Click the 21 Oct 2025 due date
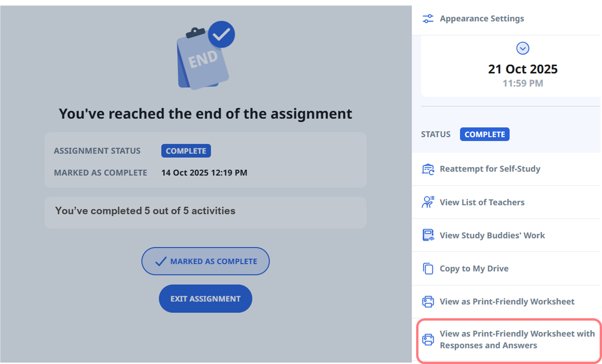This screenshot has width=602, height=364. [523, 69]
